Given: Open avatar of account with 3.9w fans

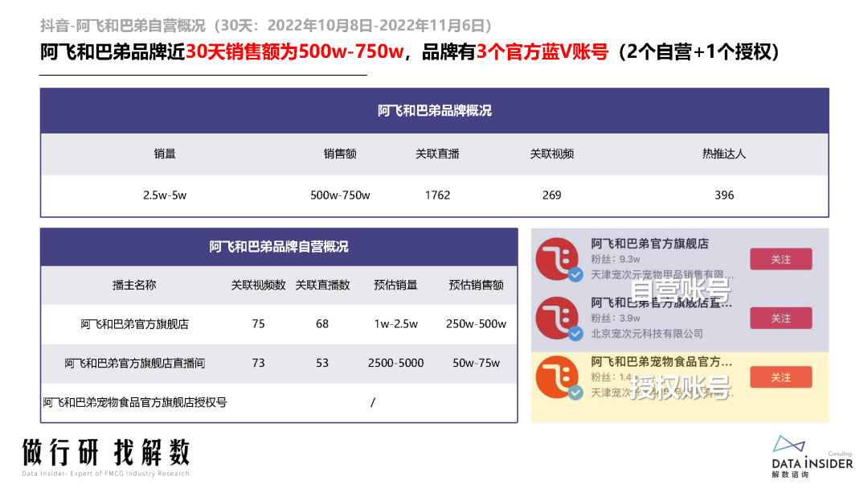Looking at the screenshot, I should [x=556, y=318].
